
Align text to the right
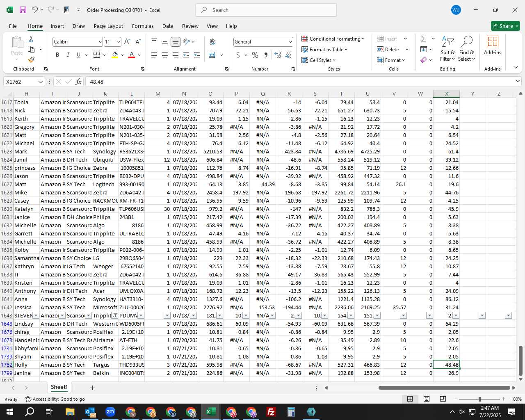176,55
